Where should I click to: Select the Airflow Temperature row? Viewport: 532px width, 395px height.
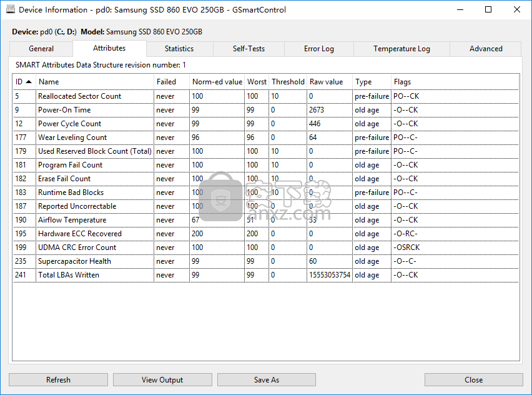pos(265,220)
